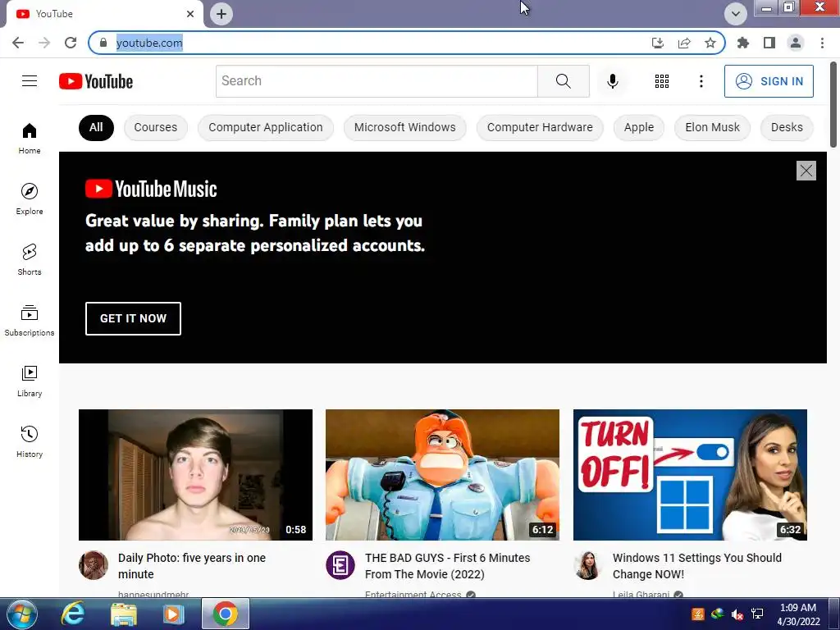
Task: Click the page vertical scrollbar thumb
Action: (x=833, y=104)
